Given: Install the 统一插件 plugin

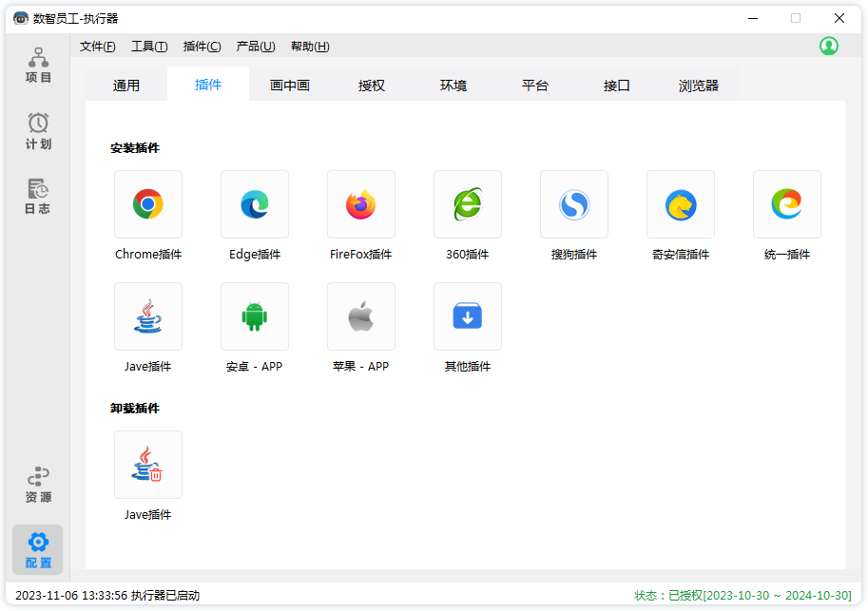Looking at the screenshot, I should click(787, 204).
